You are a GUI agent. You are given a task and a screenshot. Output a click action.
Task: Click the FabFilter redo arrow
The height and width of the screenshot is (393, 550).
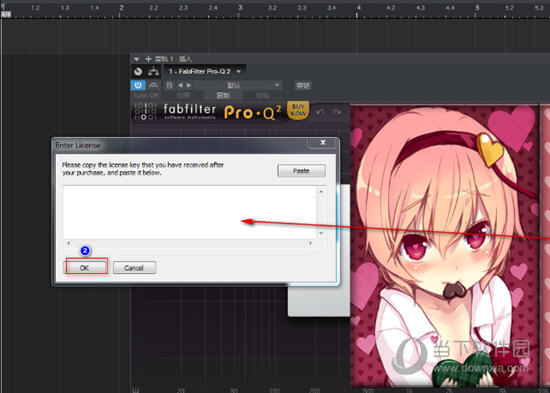point(337,112)
